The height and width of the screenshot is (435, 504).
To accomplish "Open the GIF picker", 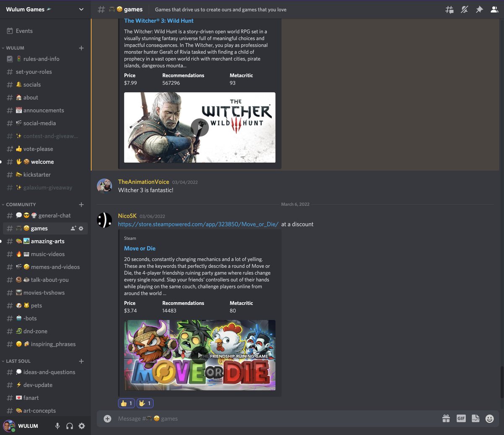I will click(461, 418).
